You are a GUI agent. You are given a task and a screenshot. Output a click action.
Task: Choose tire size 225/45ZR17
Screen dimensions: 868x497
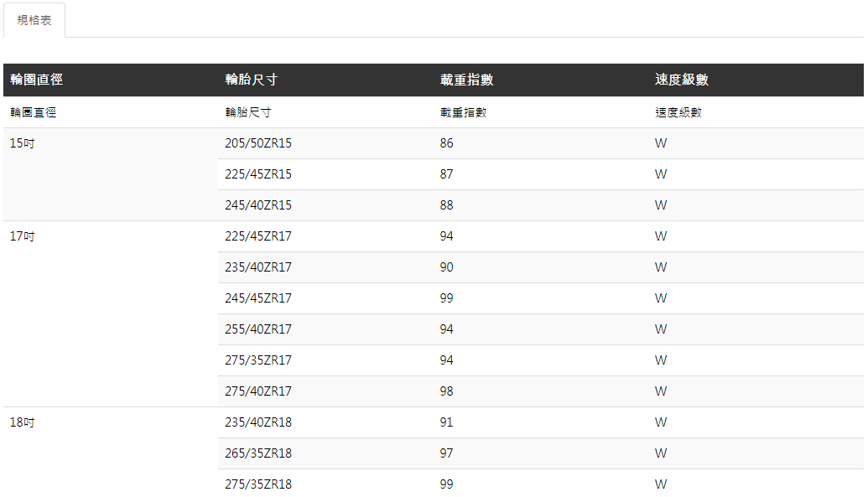pos(258,236)
